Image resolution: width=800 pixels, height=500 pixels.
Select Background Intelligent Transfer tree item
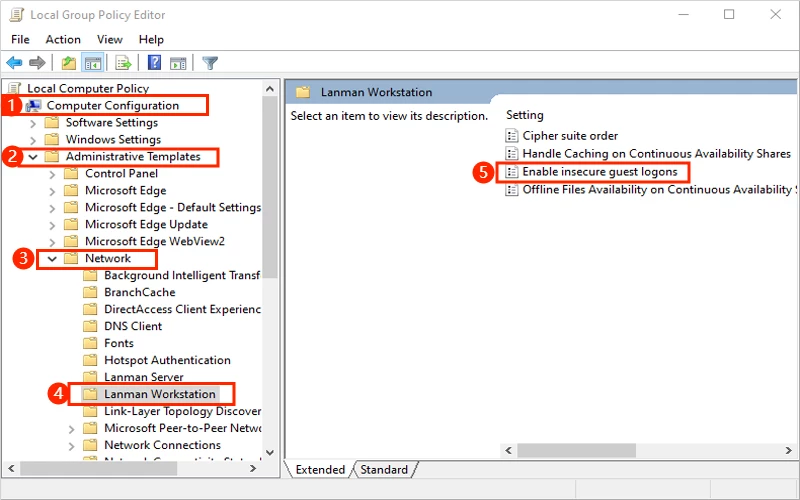click(x=182, y=276)
